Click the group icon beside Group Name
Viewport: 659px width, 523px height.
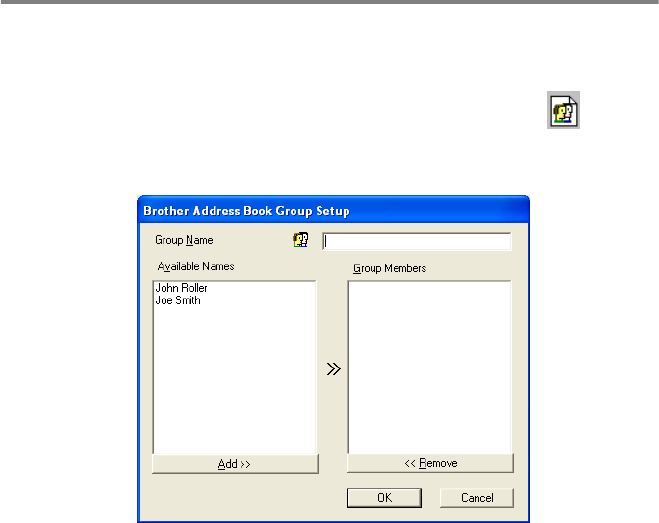[x=301, y=240]
